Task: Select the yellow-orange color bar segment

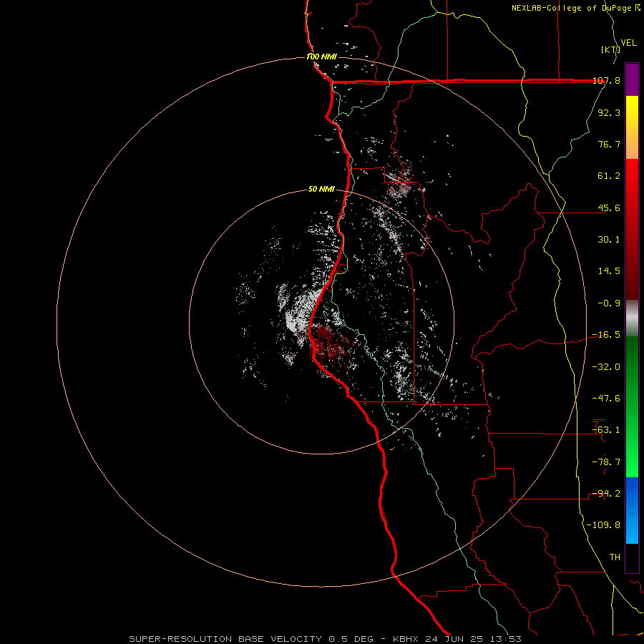Action: [x=632, y=127]
